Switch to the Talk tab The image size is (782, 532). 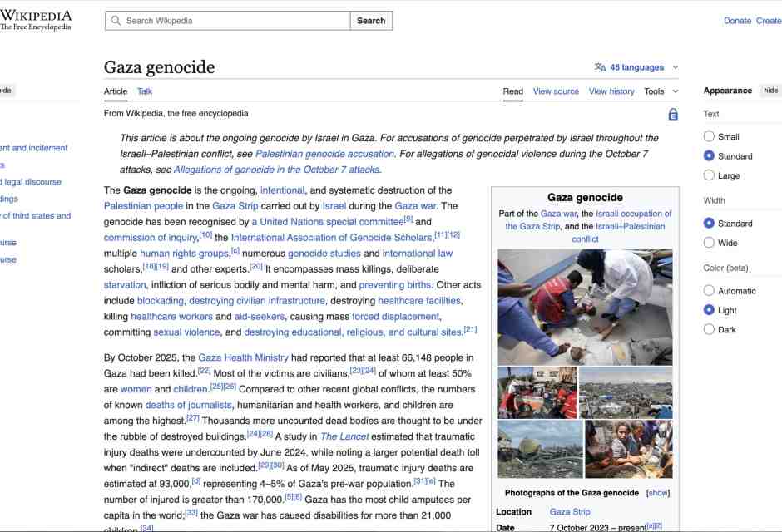pyautogui.click(x=145, y=91)
